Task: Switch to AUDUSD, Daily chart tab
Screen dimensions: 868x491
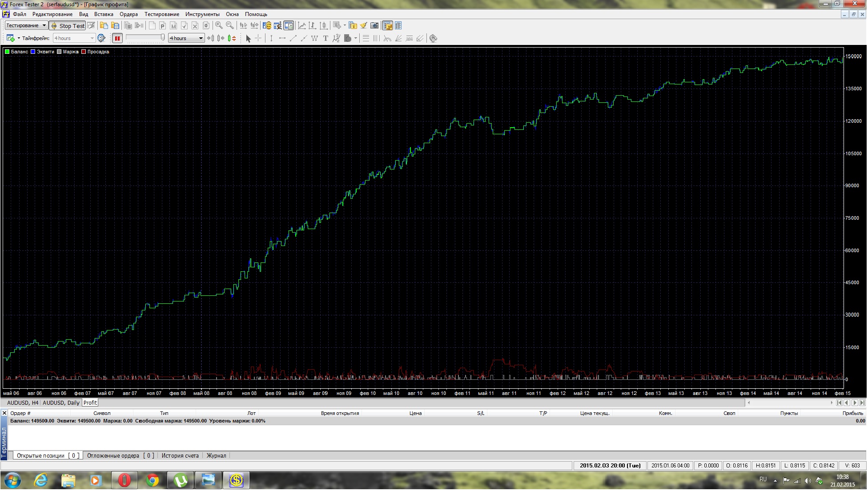Action: pos(61,403)
